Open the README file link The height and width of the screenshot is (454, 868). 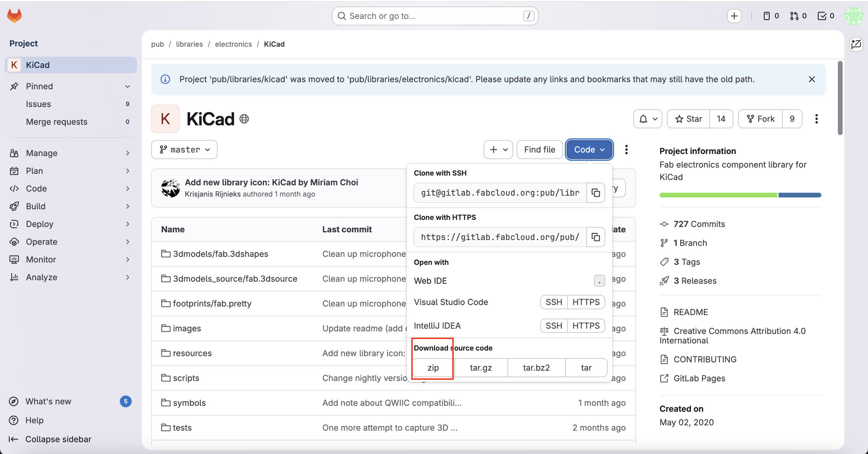[x=690, y=312]
